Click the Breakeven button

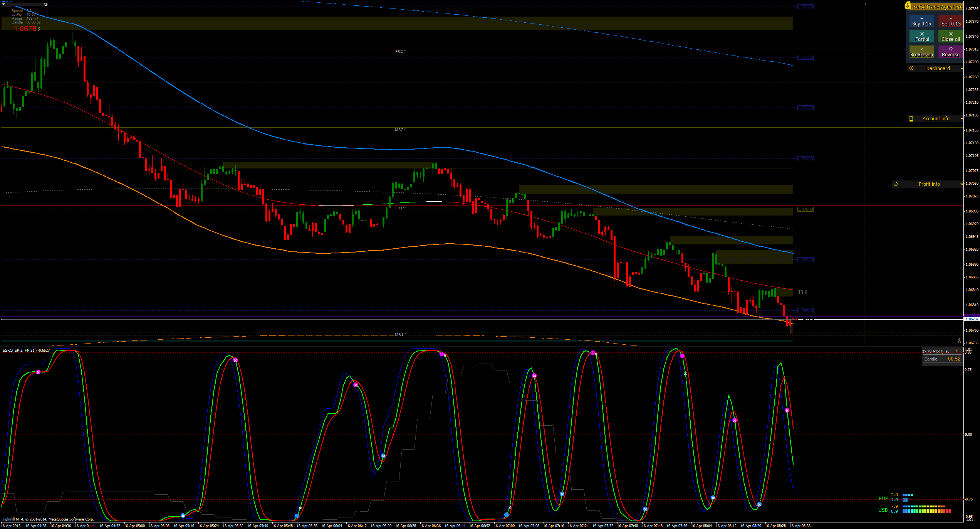pos(921,52)
